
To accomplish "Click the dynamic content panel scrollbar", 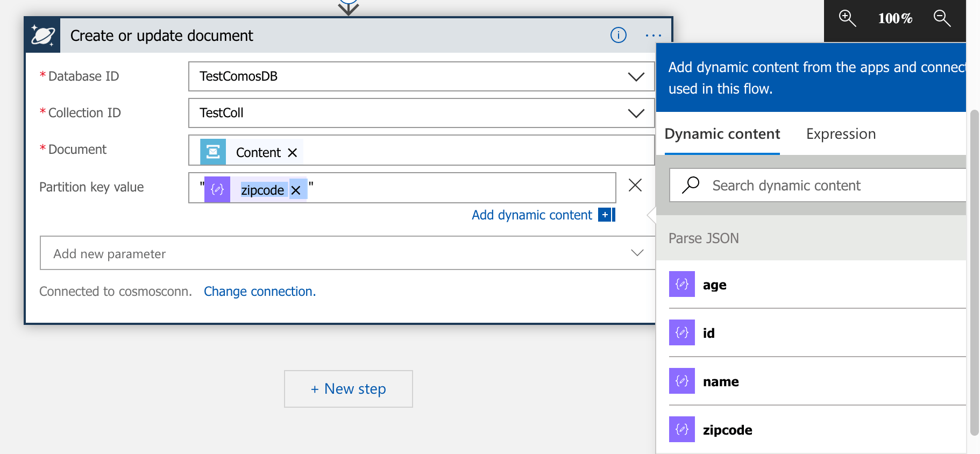I will [x=974, y=272].
